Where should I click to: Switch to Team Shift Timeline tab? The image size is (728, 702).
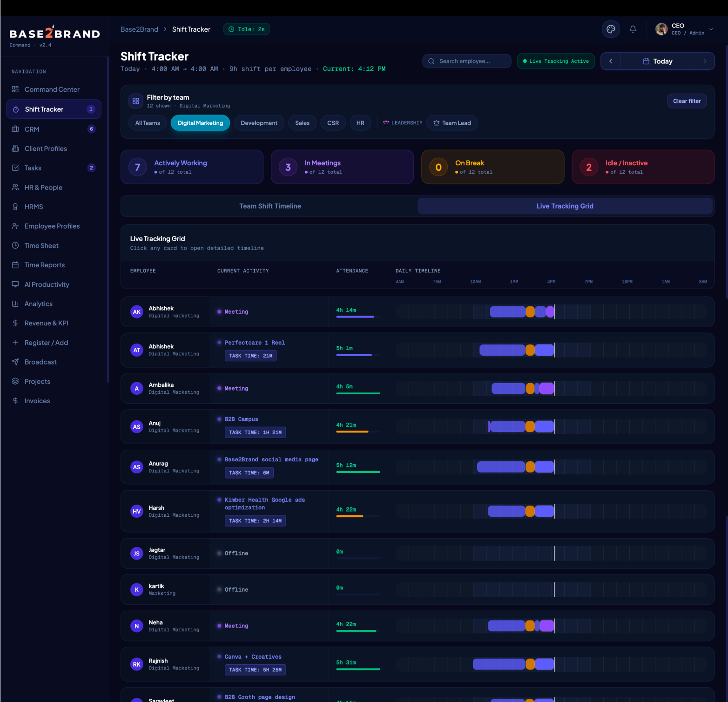pos(270,206)
